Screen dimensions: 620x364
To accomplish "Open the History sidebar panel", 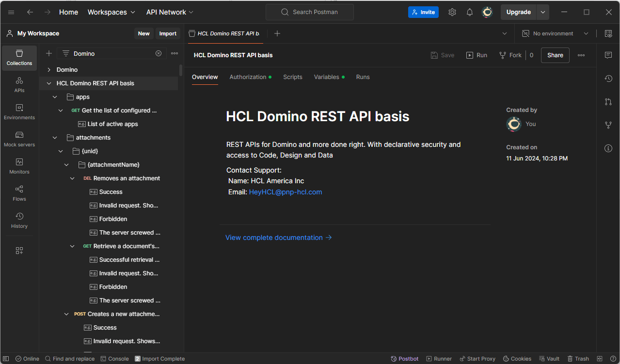I will coord(19,221).
